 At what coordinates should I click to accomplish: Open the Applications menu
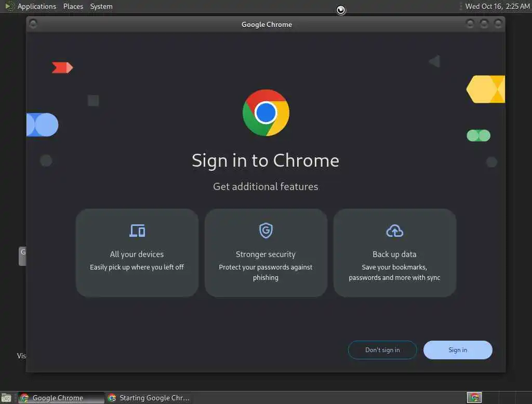pos(37,6)
